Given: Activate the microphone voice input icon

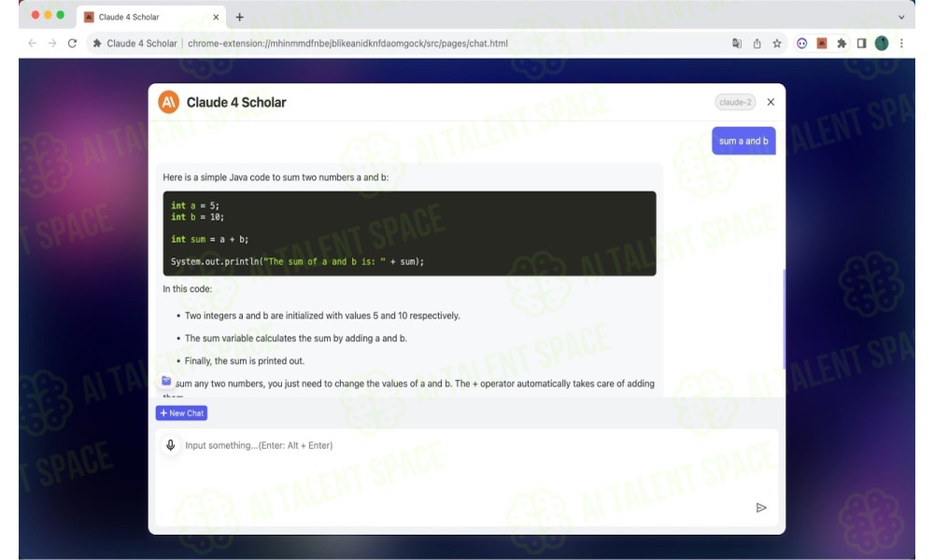Looking at the screenshot, I should coord(170,445).
